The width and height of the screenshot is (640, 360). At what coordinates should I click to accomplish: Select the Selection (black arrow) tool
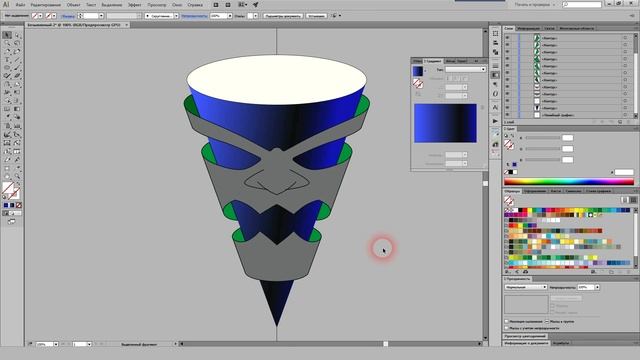coord(7,36)
